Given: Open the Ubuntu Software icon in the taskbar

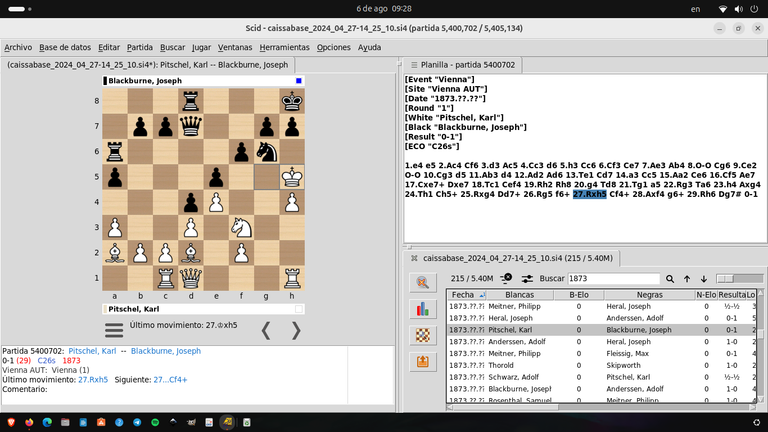Looking at the screenshot, I should 101,422.
